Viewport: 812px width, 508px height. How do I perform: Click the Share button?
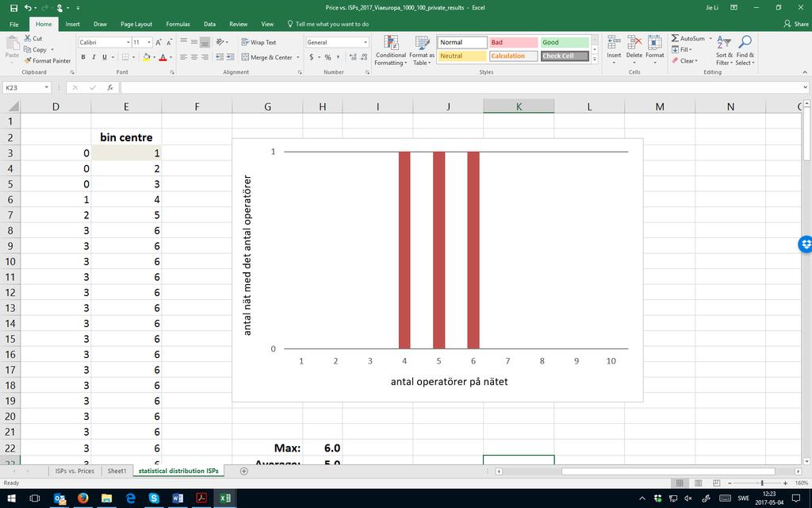(x=796, y=24)
